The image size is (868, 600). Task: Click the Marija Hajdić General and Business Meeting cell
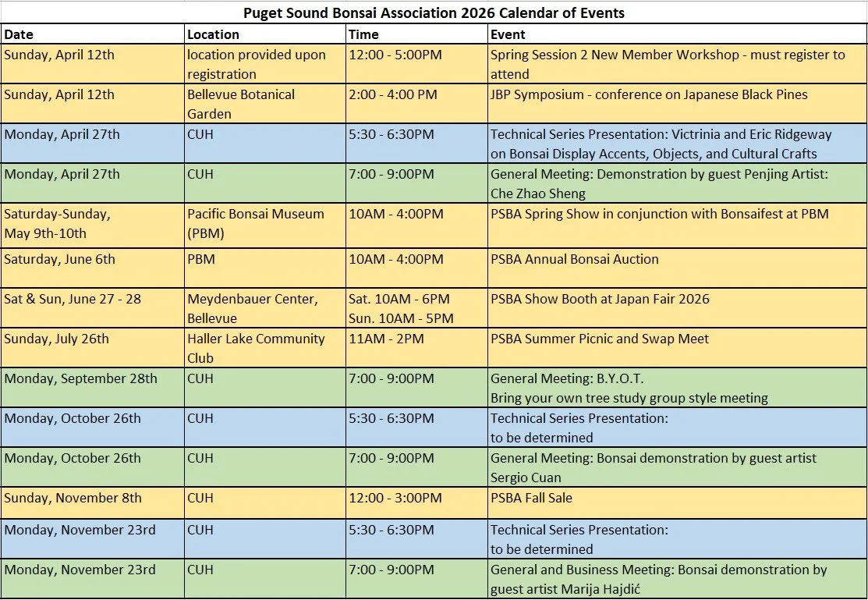coord(678,578)
